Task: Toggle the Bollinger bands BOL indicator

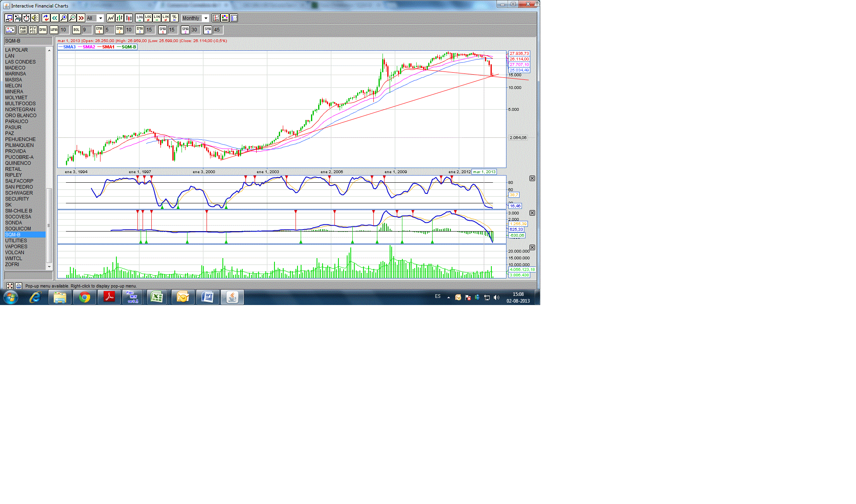Action: 77,30
